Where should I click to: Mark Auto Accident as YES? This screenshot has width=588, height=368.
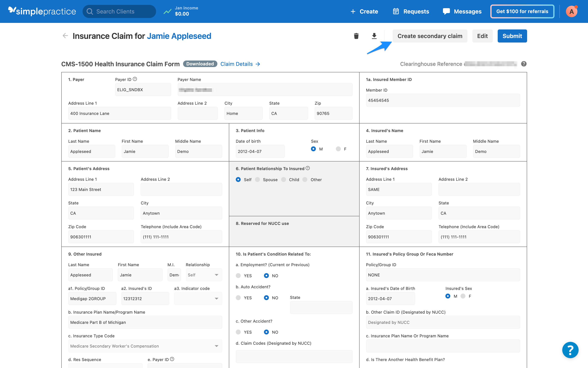238,298
